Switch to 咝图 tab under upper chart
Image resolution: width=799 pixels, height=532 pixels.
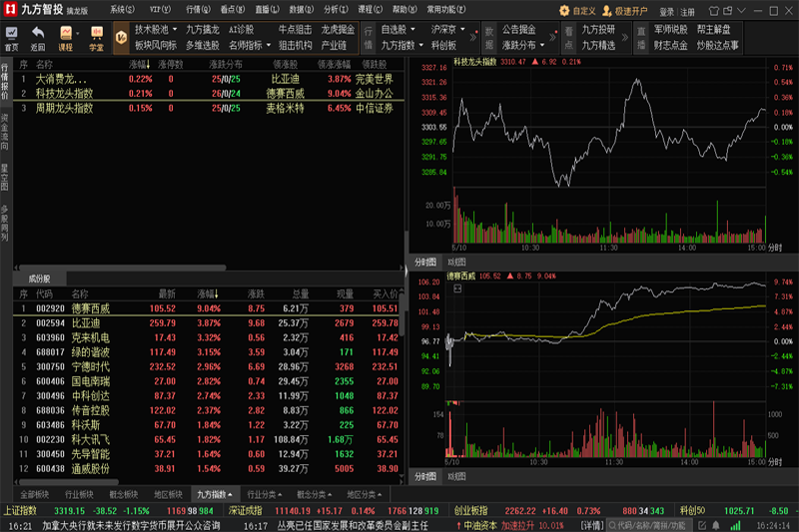(456, 263)
